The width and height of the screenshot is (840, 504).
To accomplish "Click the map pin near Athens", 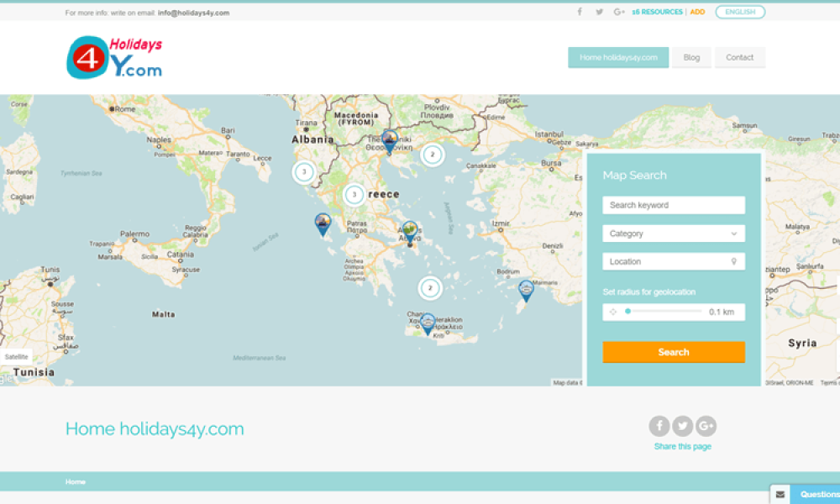I will [410, 231].
